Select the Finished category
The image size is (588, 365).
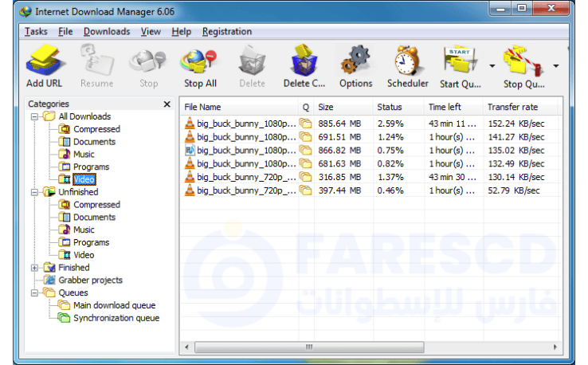click(x=74, y=268)
